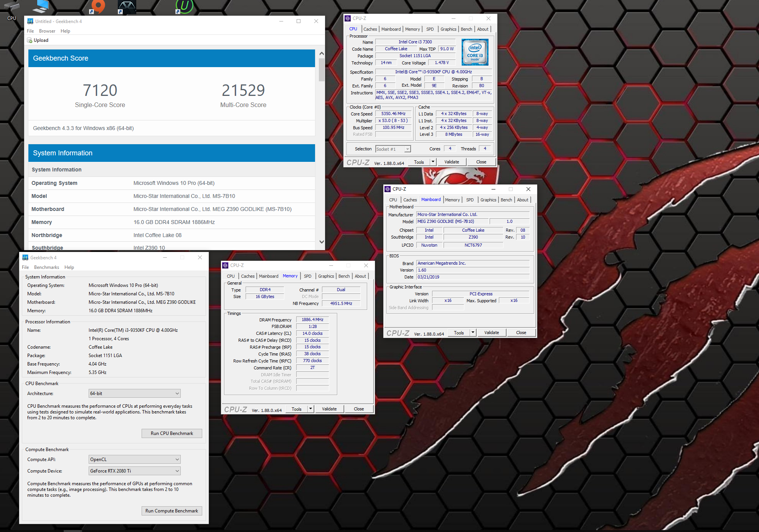
Task: Select CPU tab in the Memory CPU-Z window
Action: [x=231, y=276]
